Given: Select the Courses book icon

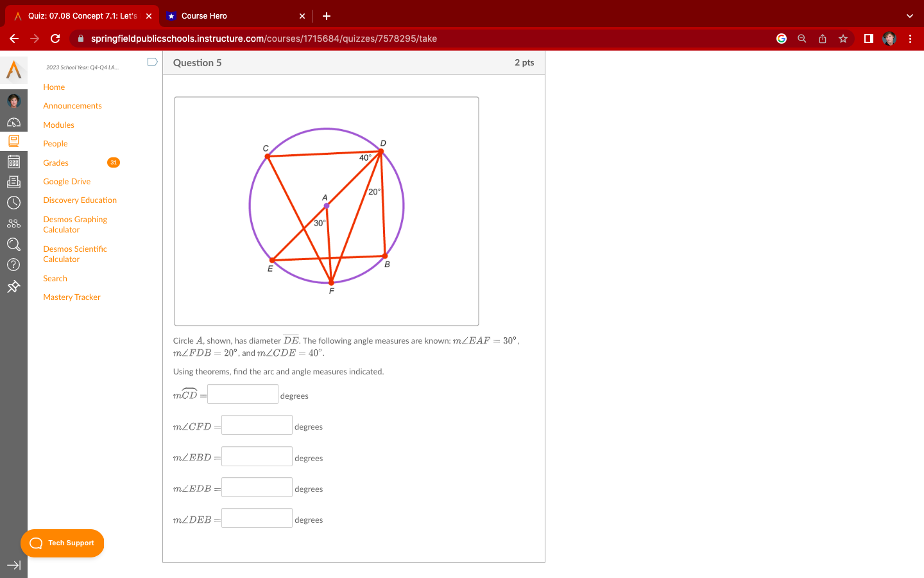Looking at the screenshot, I should coord(14,141).
